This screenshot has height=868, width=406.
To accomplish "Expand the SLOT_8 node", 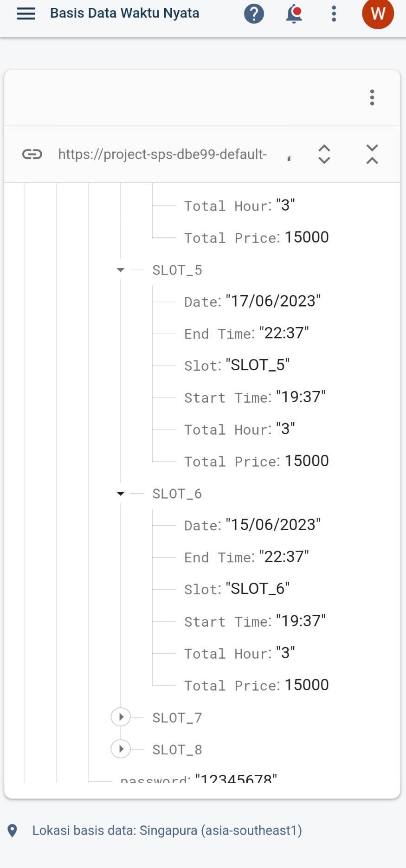I will 121,749.
